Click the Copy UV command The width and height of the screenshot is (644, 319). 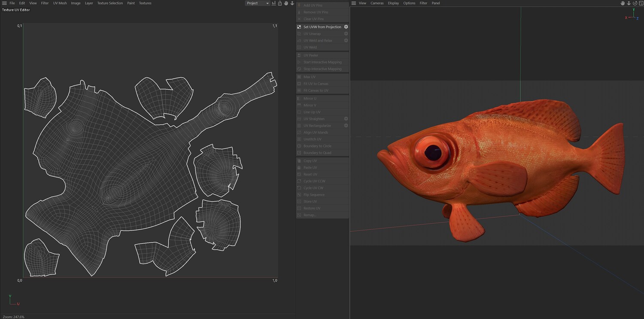click(x=322, y=161)
